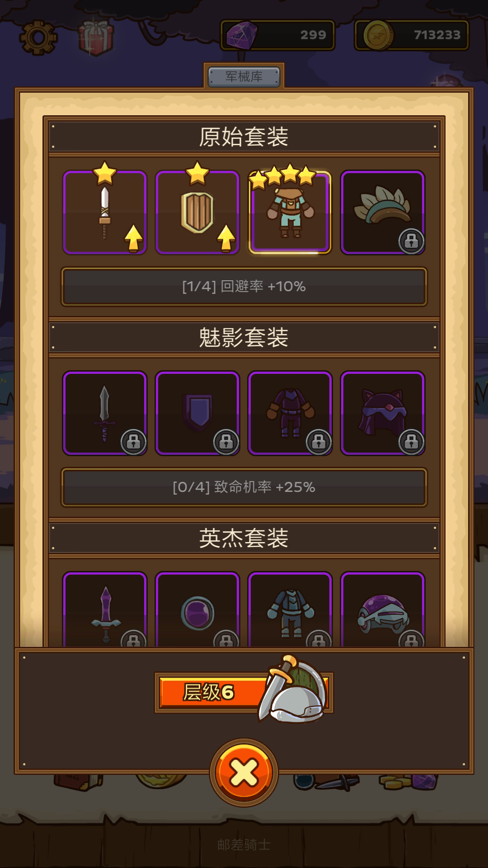Open the red gift box rewards

click(x=96, y=38)
